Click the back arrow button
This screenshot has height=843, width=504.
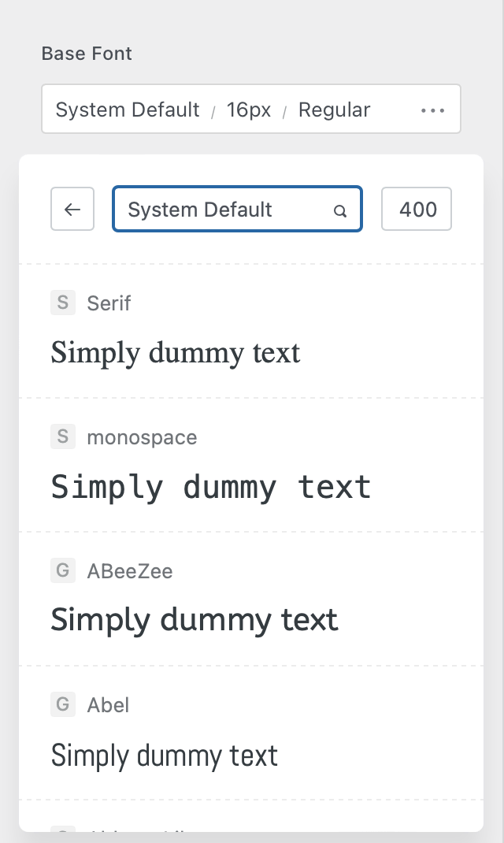click(72, 210)
